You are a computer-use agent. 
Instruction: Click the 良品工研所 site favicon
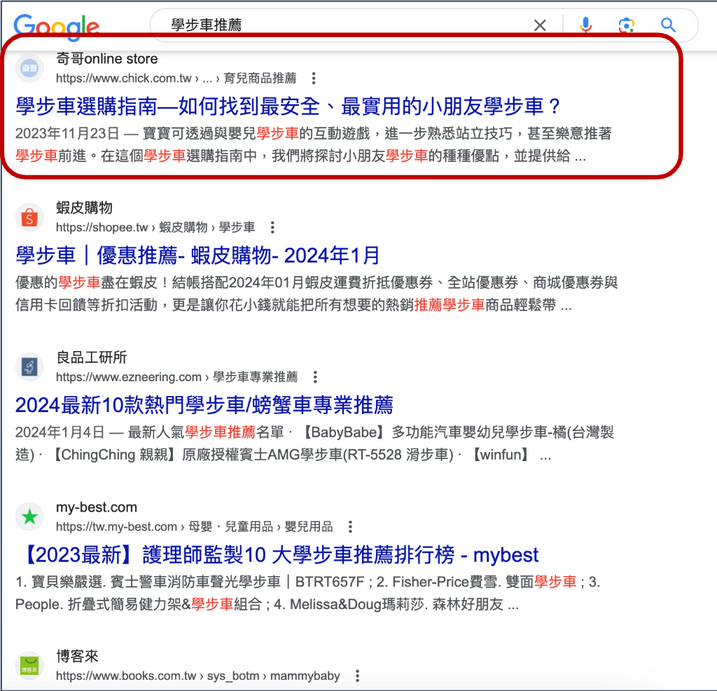[x=30, y=367]
